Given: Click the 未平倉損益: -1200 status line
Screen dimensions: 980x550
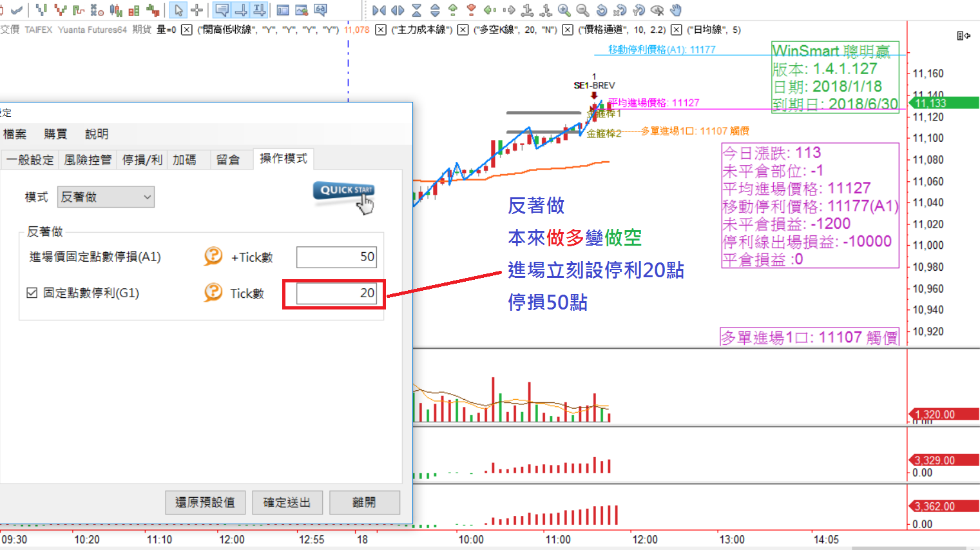Looking at the screenshot, I should click(787, 224).
